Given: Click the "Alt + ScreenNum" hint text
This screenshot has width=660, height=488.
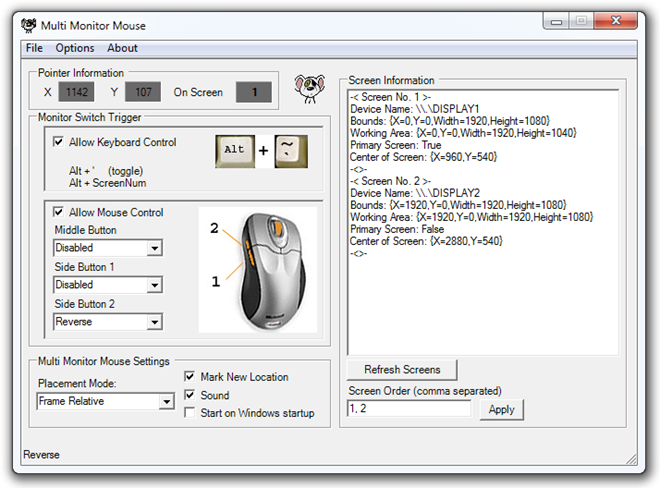Looking at the screenshot, I should click(108, 183).
